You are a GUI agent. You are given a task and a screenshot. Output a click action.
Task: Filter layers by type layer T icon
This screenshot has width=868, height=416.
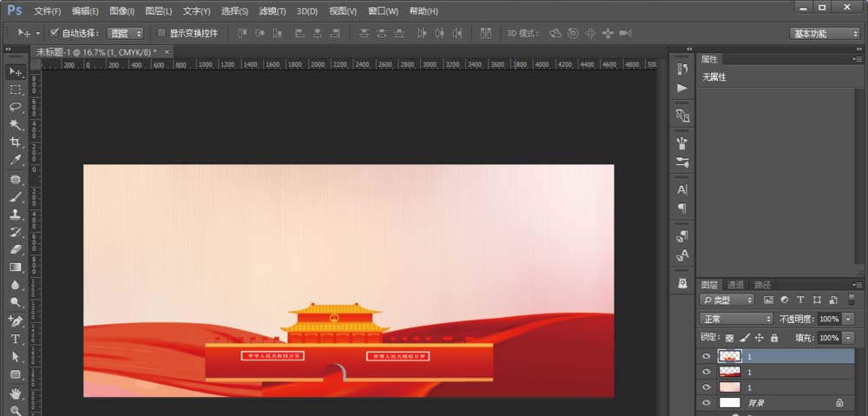pyautogui.click(x=800, y=300)
